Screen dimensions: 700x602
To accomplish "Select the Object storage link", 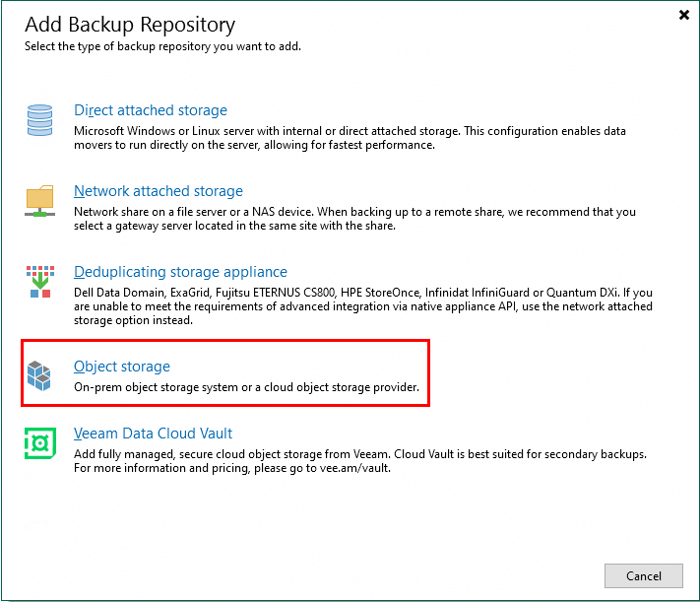I will coord(122,367).
